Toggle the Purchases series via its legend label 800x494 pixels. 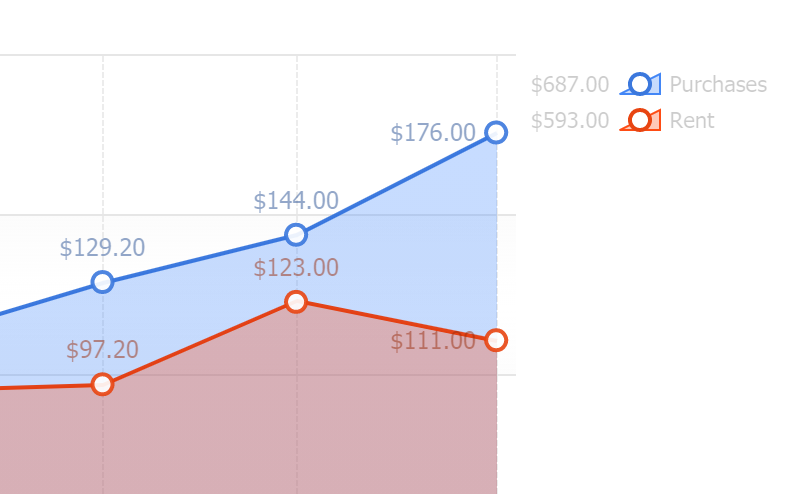[718, 85]
